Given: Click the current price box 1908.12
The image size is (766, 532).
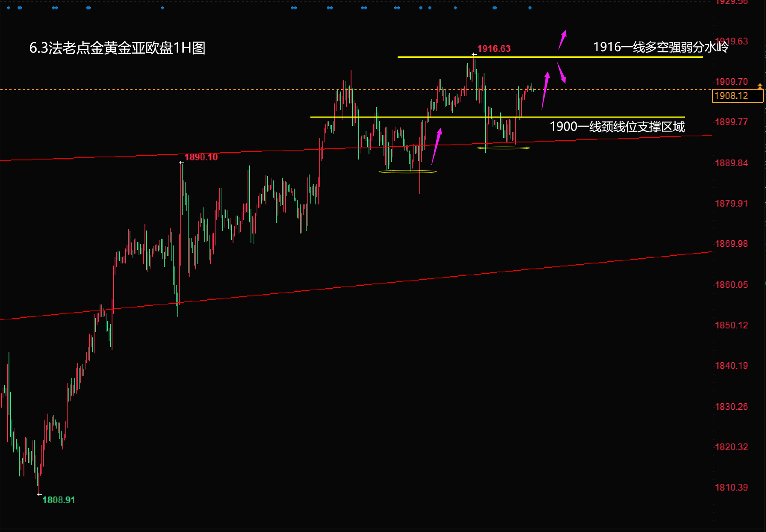Looking at the screenshot, I should (x=737, y=96).
